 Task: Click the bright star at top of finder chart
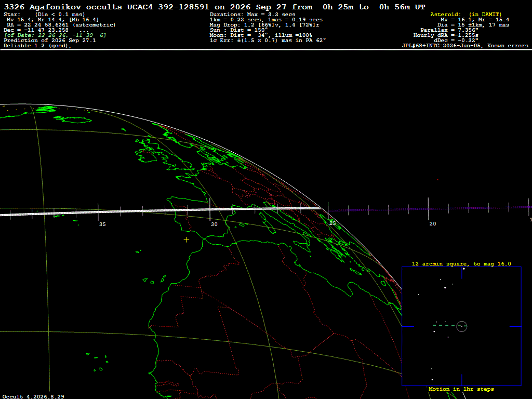(464, 269)
